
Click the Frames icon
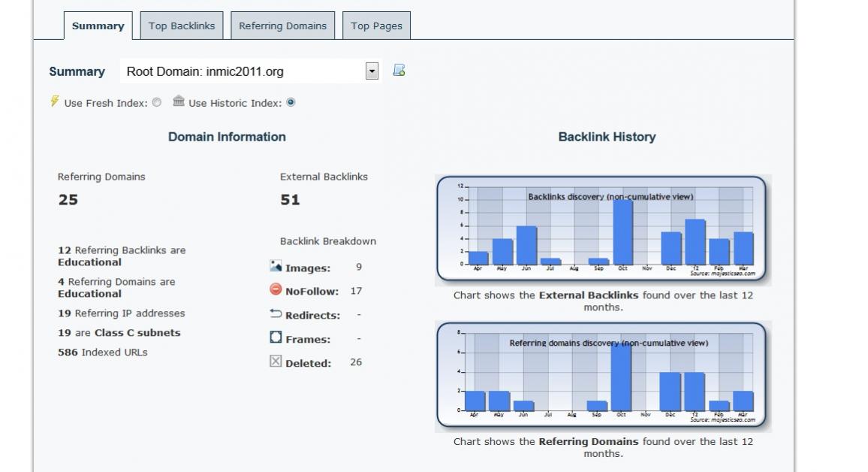[276, 337]
